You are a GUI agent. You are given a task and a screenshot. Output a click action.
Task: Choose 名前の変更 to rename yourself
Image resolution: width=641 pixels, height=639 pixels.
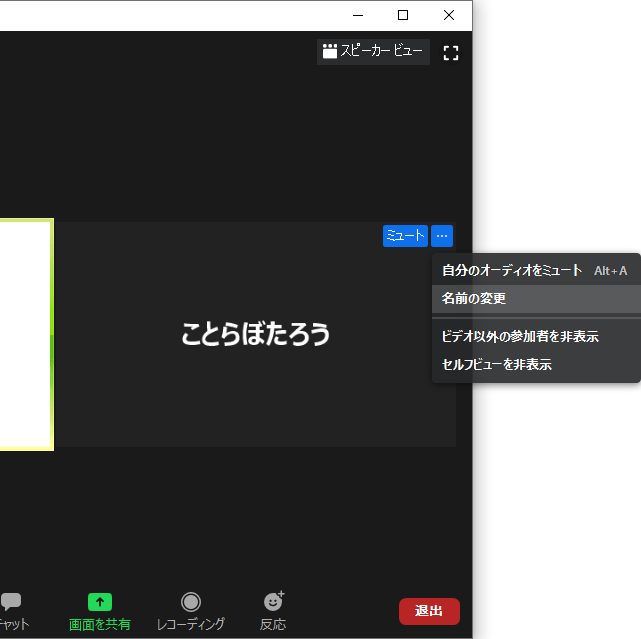pyautogui.click(x=474, y=298)
